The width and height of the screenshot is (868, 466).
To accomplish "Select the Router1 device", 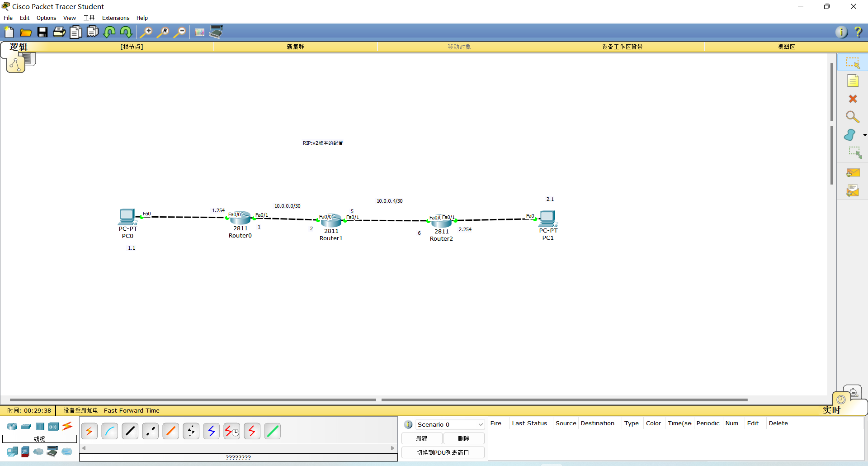I will 331,220.
